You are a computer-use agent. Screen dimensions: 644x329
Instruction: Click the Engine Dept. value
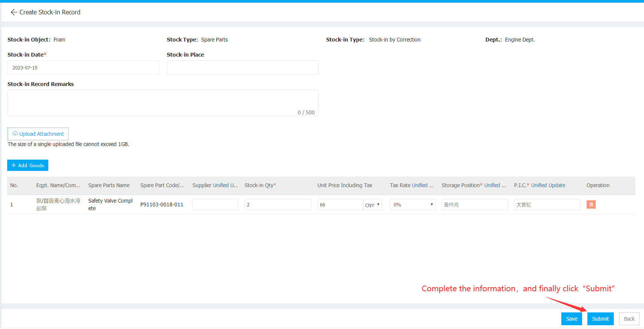click(520, 40)
